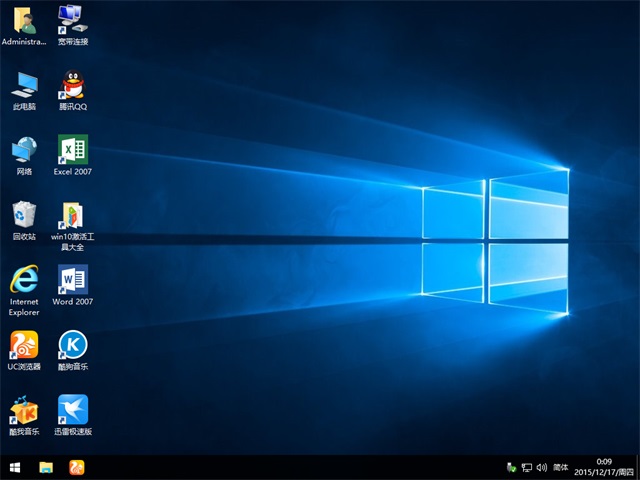Select the Internet Explorer desktop icon
The image size is (640, 480).
click(x=24, y=280)
